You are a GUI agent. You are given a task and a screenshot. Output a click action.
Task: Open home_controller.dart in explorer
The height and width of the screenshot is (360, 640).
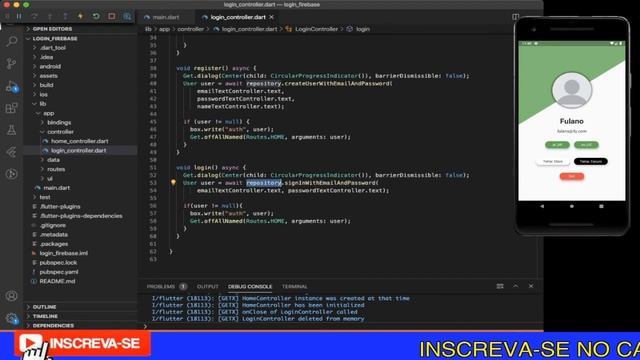click(79, 141)
